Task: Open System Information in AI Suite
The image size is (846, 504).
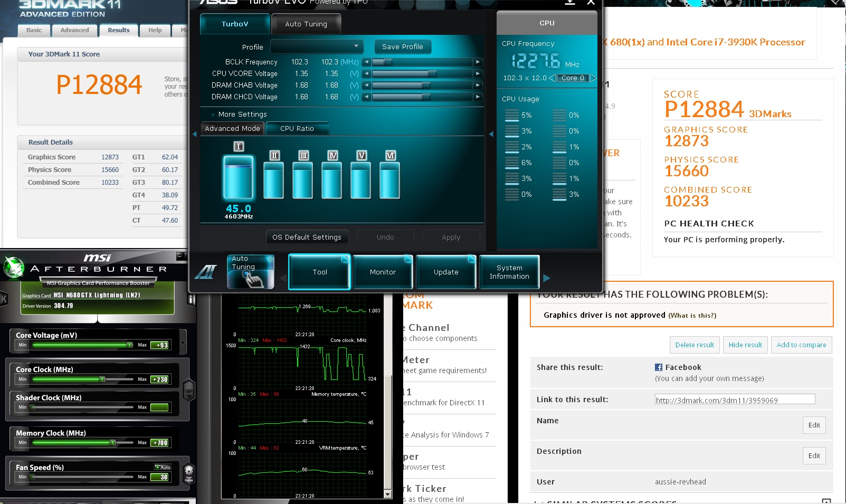Action: pyautogui.click(x=509, y=272)
